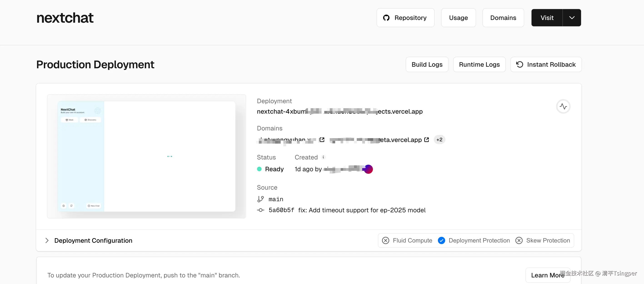The image size is (644, 284).
Task: Open the Usage page
Action: click(458, 18)
